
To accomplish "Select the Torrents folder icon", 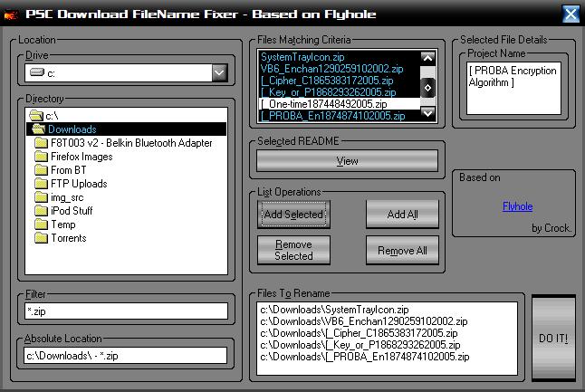I will [42, 238].
